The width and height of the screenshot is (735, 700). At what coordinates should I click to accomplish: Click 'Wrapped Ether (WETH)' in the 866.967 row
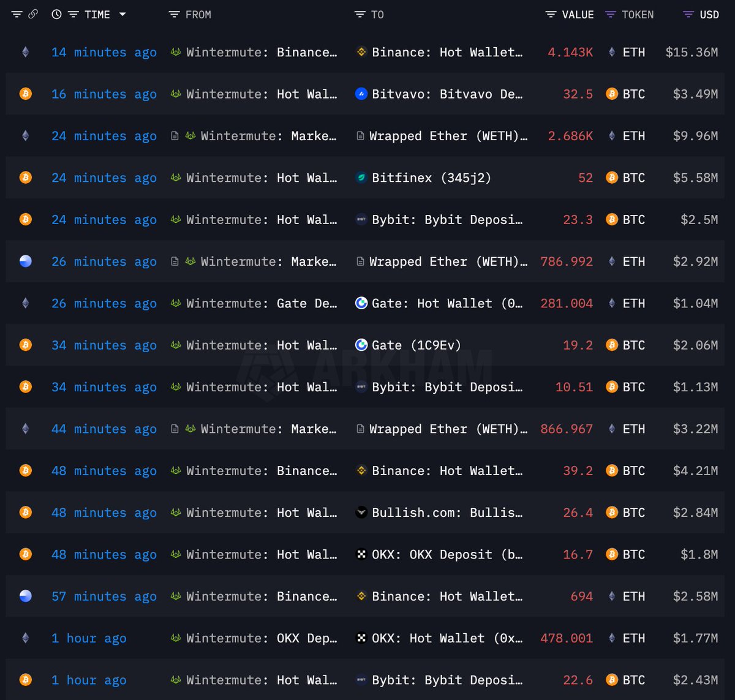(448, 429)
